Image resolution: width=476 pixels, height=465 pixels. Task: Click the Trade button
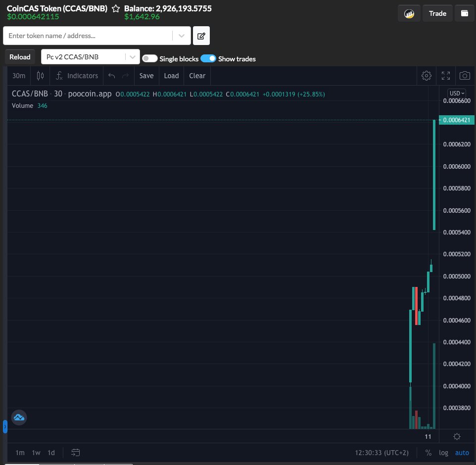tap(437, 13)
